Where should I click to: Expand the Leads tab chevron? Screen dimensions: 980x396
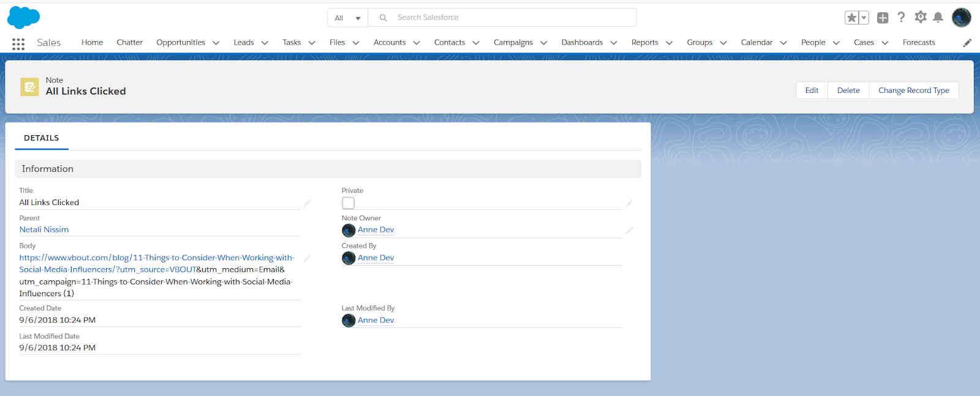pyautogui.click(x=265, y=43)
